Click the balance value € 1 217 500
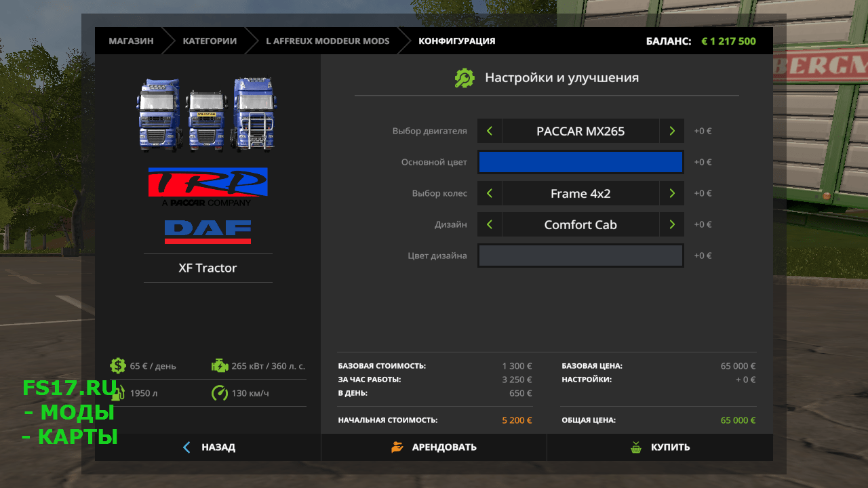The image size is (868, 488). 728,41
